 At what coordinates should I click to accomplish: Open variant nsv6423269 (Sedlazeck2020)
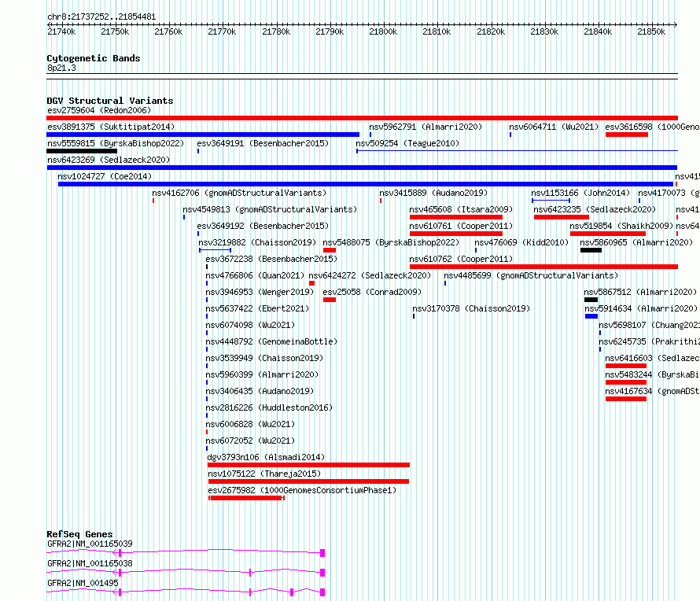109,160
